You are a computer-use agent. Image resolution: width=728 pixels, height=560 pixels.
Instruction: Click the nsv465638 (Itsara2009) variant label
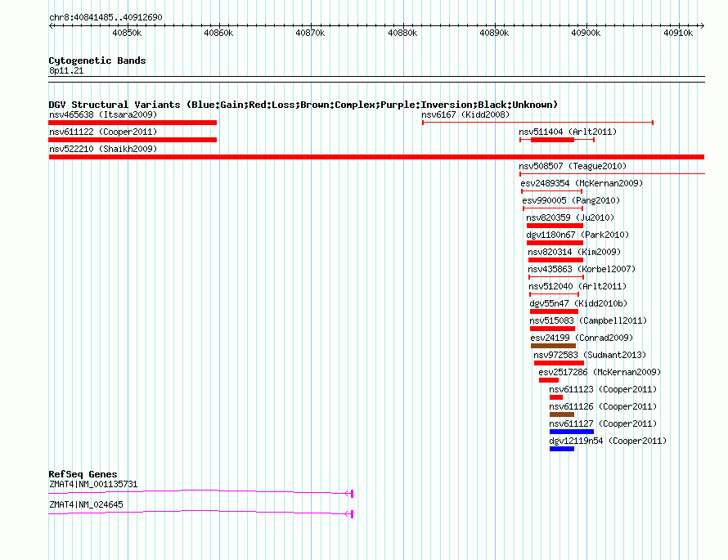[103, 114]
